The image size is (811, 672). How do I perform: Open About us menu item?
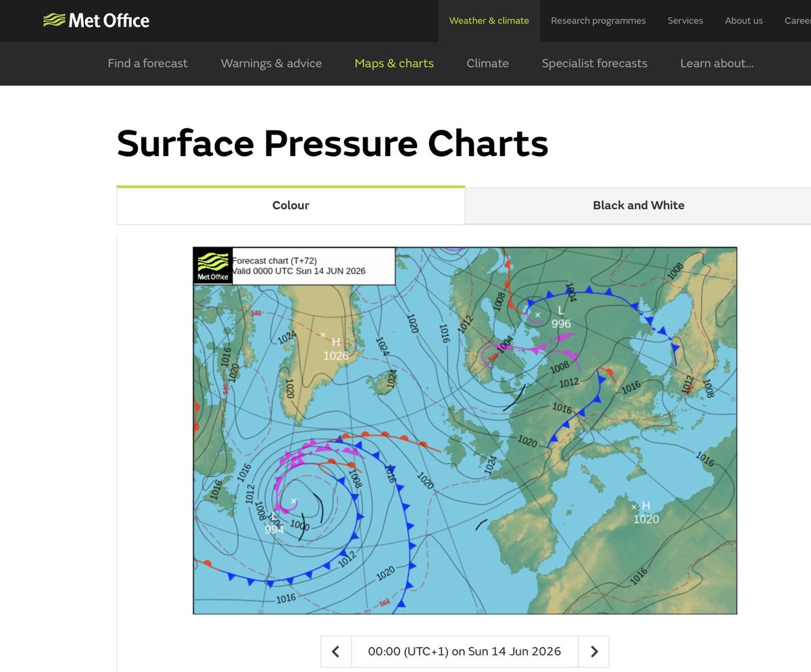743,21
